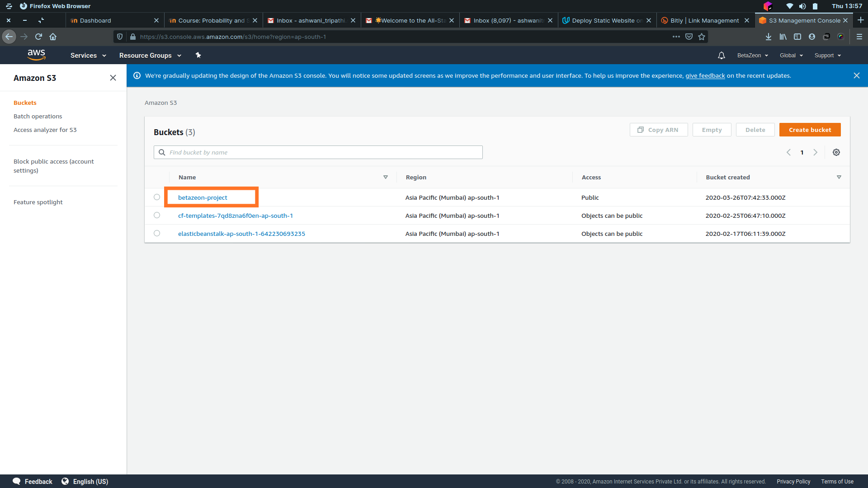868x488 pixels.
Task: Open the tracking protection shield icon
Action: (120, 37)
